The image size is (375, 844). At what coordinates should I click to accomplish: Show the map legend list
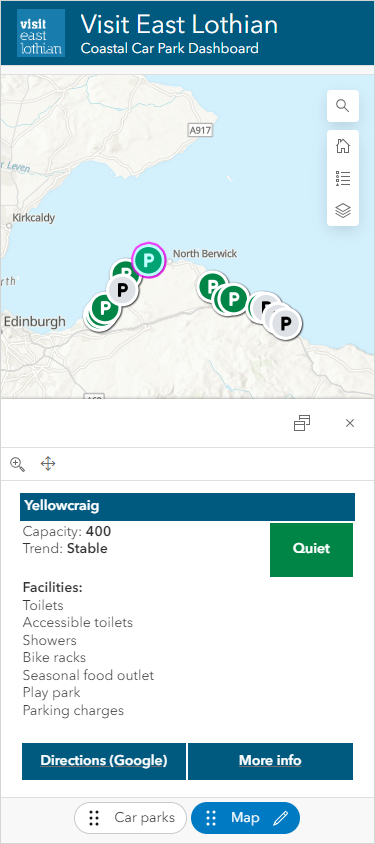(343, 178)
